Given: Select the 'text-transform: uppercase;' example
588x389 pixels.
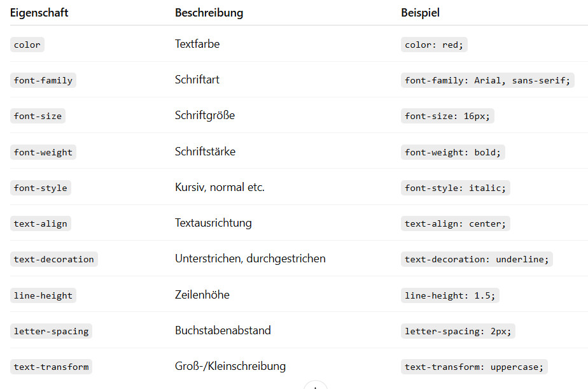Looking at the screenshot, I should coord(474,367).
